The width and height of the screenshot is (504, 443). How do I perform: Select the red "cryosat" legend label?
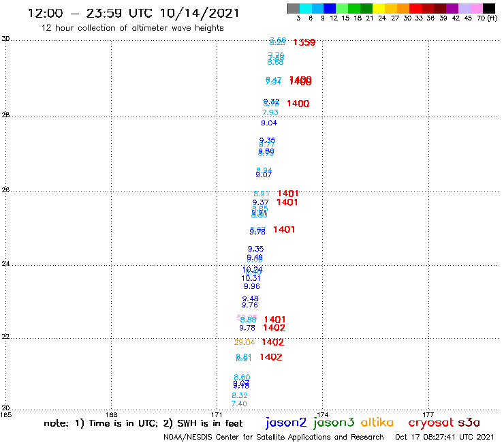pos(431,423)
